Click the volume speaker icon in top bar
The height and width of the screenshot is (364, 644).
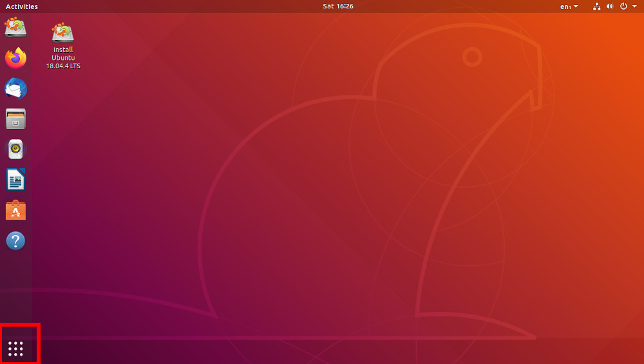610,6
